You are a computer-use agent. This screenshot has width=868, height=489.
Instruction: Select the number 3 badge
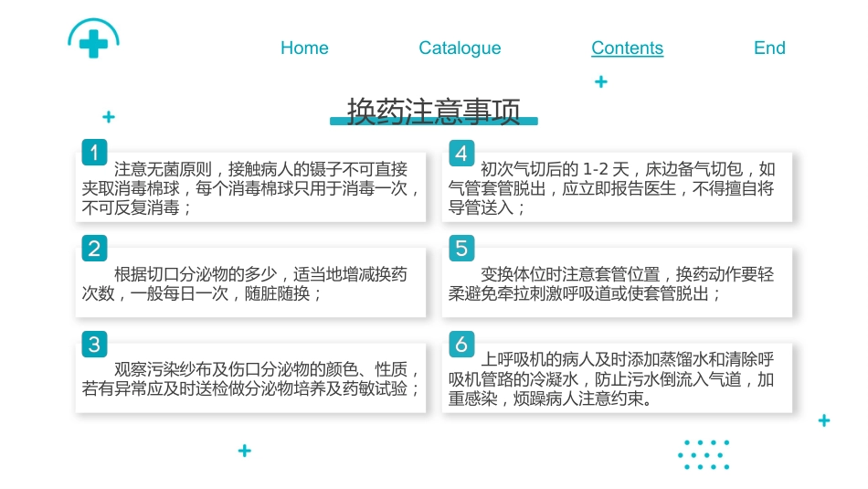[x=94, y=344]
